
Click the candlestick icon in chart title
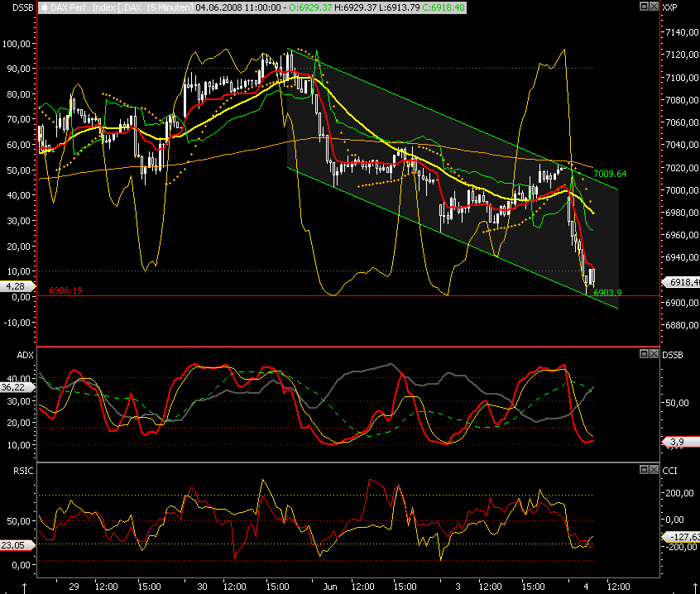pos(44,7)
